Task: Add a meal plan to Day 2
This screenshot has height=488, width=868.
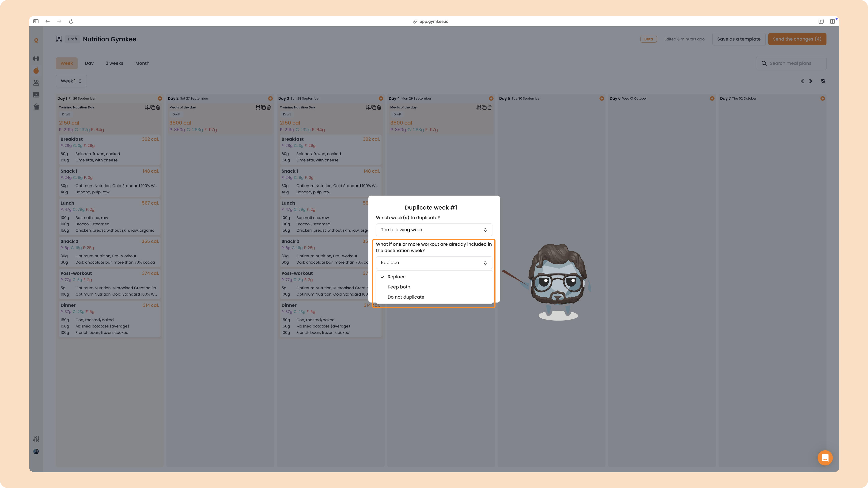Action: pos(270,98)
